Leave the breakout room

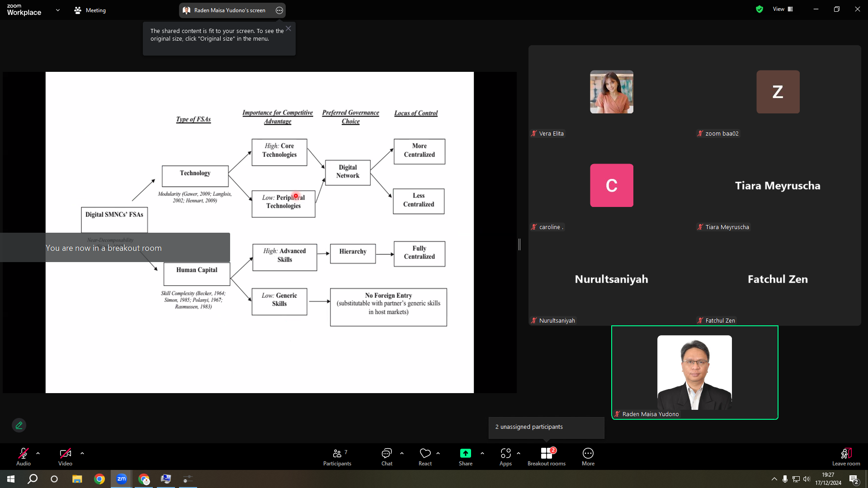(x=846, y=456)
